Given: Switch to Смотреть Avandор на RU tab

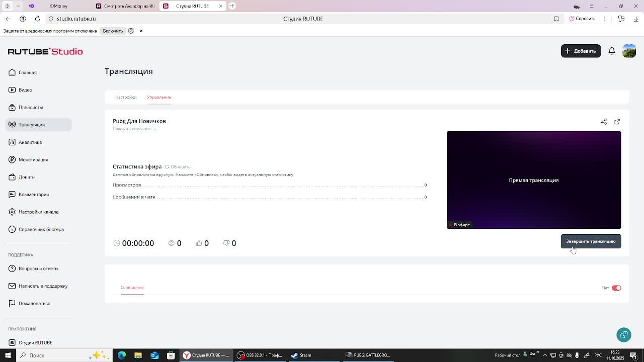Looking at the screenshot, I should 126,6.
